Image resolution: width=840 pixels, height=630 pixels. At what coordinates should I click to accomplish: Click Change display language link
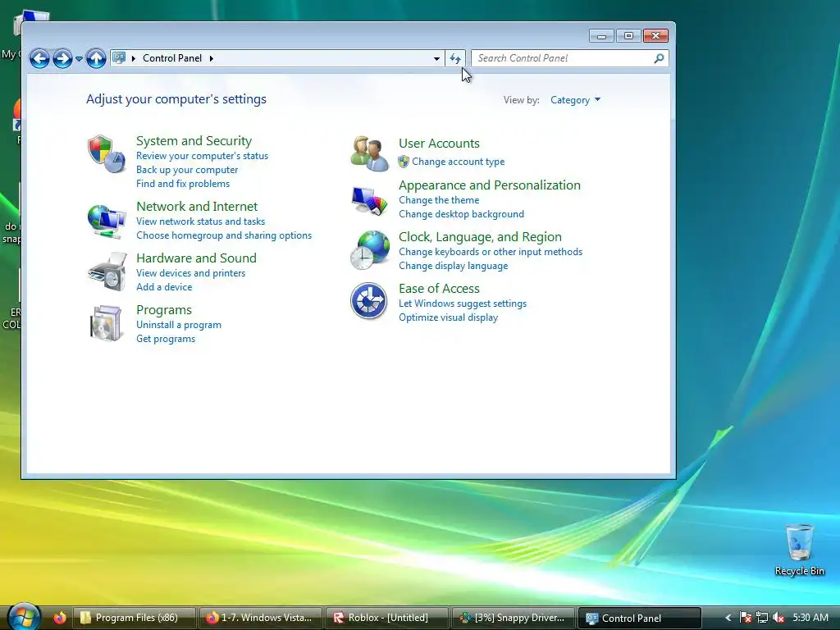coord(453,266)
